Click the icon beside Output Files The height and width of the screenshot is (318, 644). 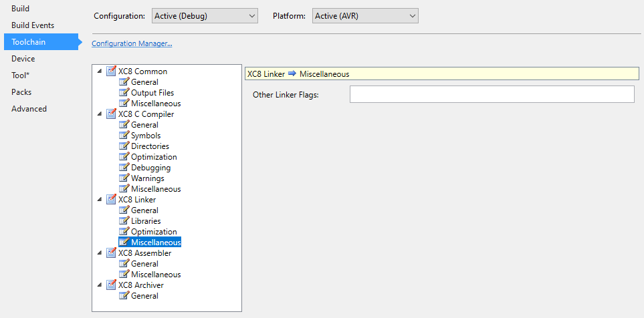click(124, 93)
